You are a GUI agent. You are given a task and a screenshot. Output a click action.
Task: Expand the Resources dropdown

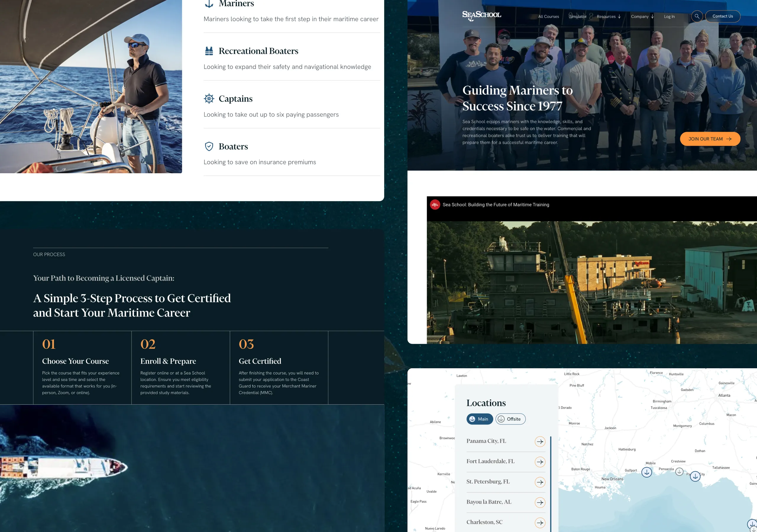pos(608,16)
